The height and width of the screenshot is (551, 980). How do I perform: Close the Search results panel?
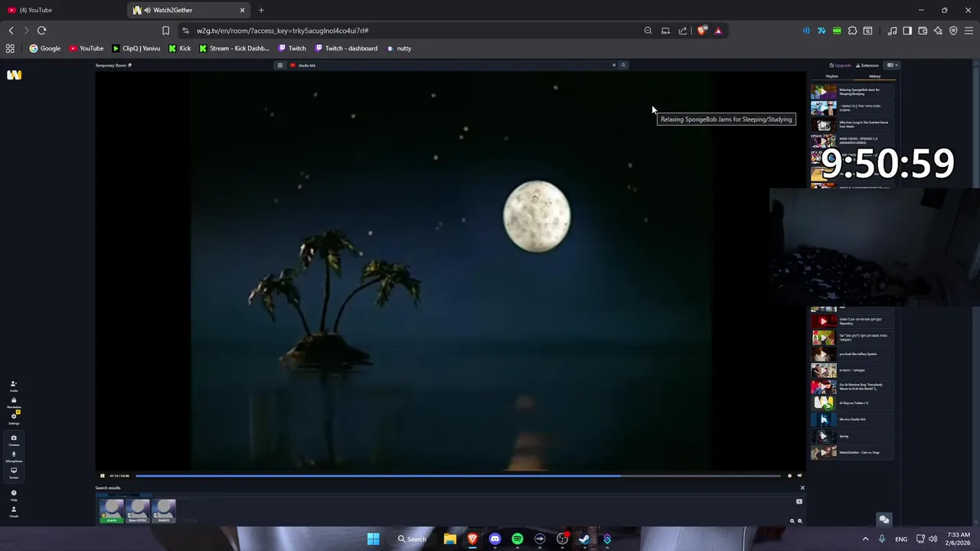tap(802, 487)
